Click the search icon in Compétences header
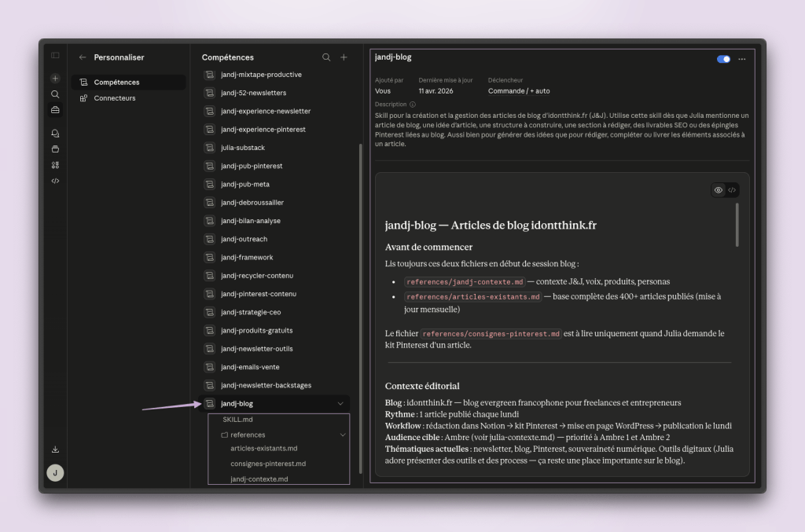The image size is (805, 532). [x=326, y=57]
